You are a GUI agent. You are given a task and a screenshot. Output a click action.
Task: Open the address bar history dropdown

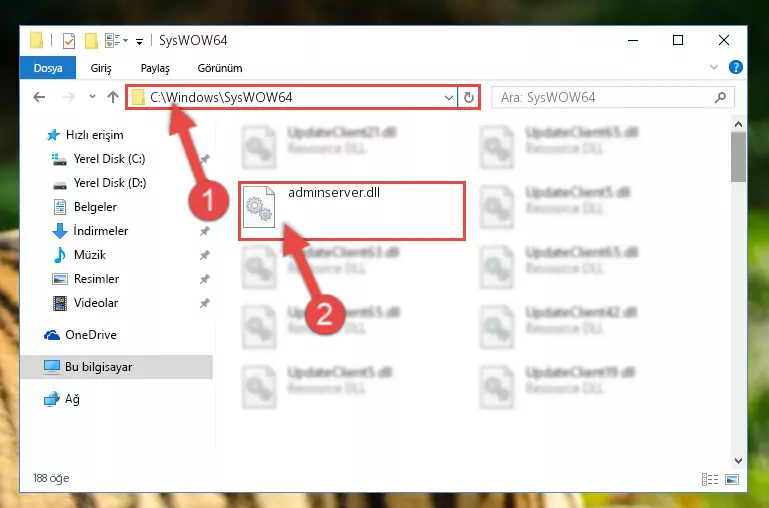point(448,97)
